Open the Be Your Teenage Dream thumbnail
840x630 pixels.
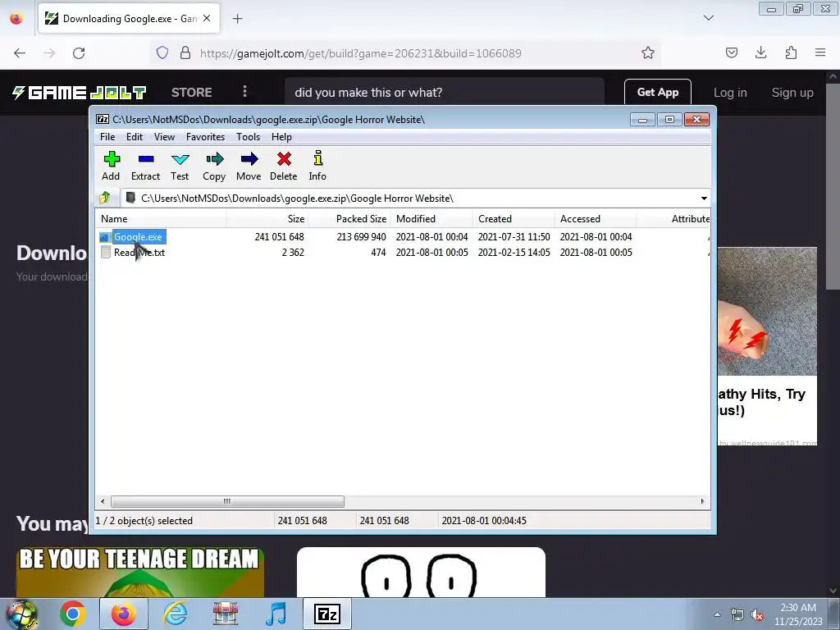click(139, 572)
